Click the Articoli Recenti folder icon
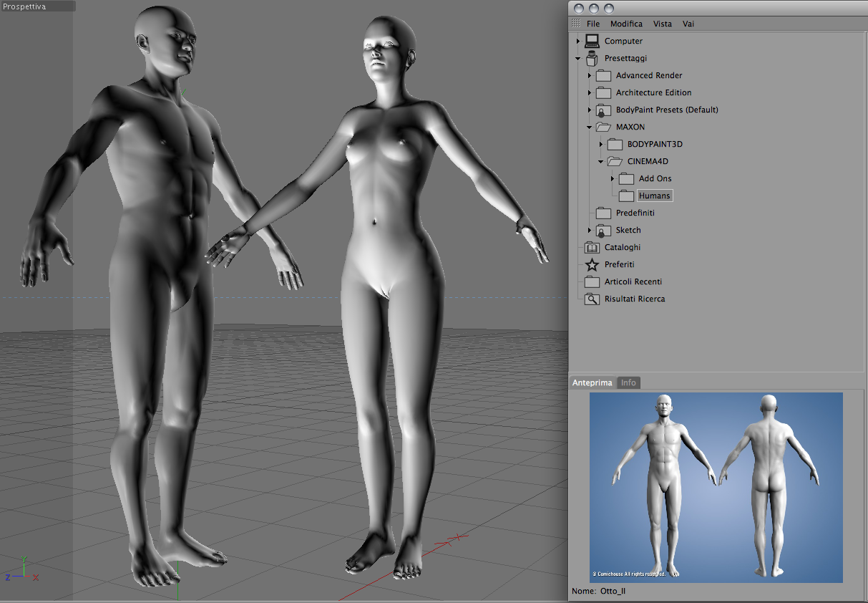Screen dimensions: 868x603 tap(592, 281)
